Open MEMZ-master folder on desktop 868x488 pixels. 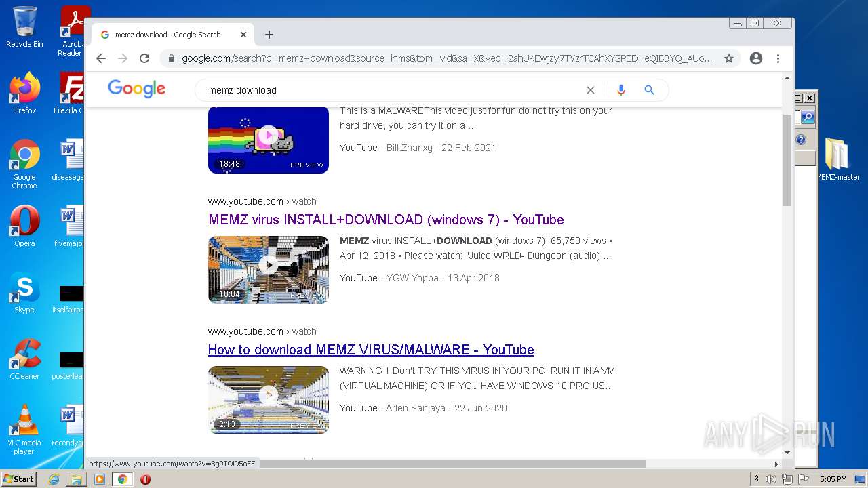(838, 160)
